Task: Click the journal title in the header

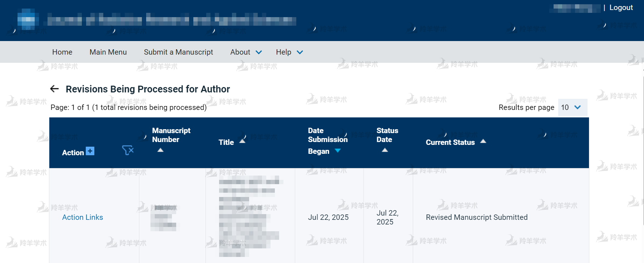Action: tap(172, 20)
